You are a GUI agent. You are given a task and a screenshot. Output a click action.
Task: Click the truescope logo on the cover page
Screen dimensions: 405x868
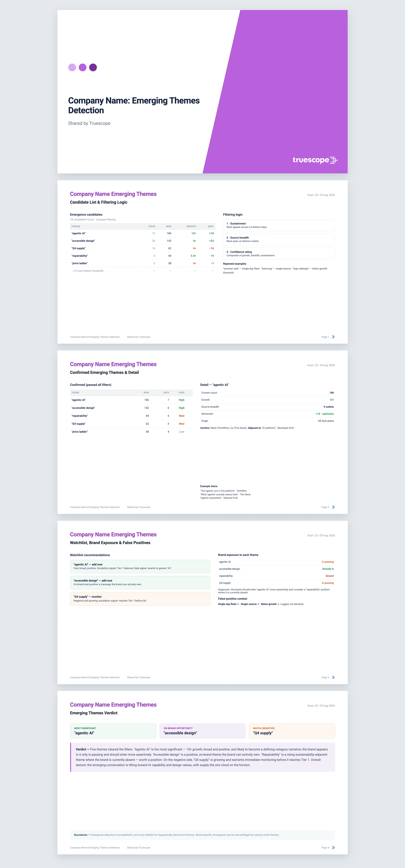tap(315, 160)
